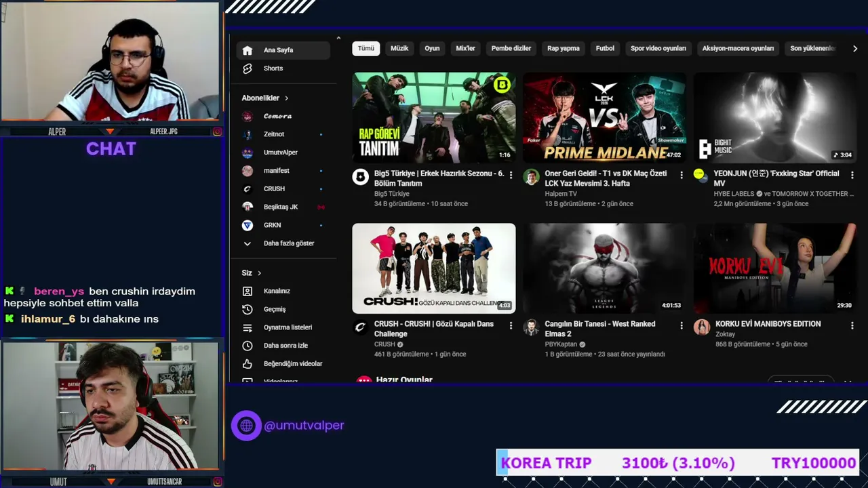Open the Oynatma listeleri playlist icon

(248, 327)
